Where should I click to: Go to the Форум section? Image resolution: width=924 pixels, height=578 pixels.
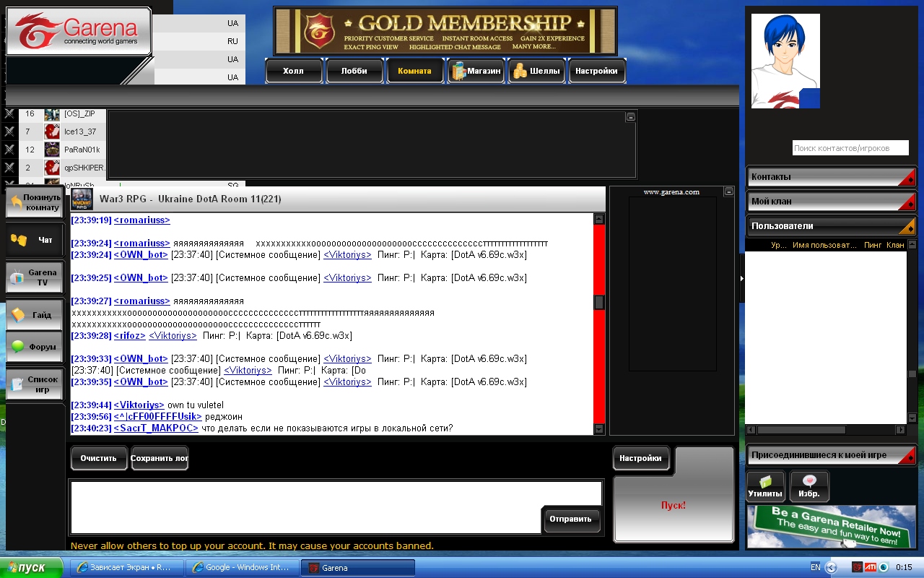coord(35,347)
